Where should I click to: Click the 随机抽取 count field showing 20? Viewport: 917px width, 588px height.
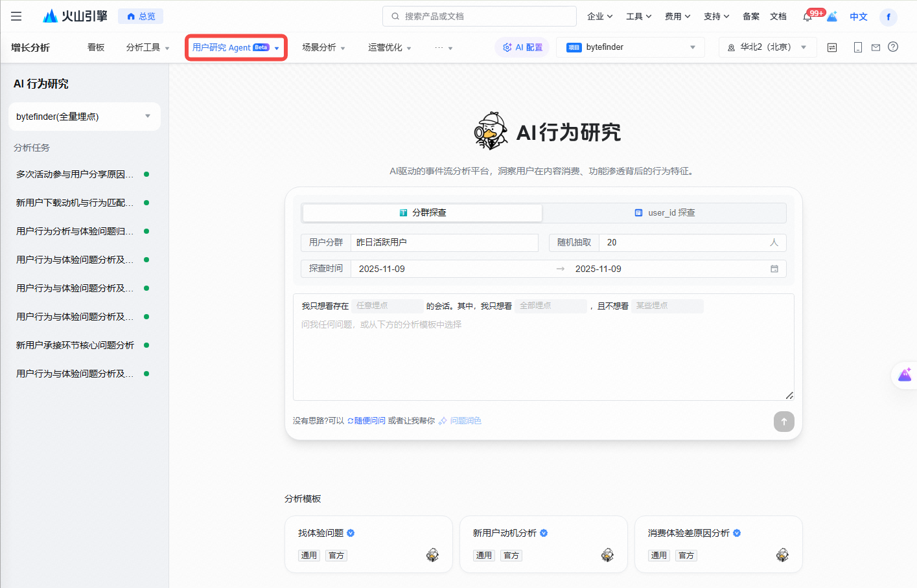pyautogui.click(x=692, y=242)
